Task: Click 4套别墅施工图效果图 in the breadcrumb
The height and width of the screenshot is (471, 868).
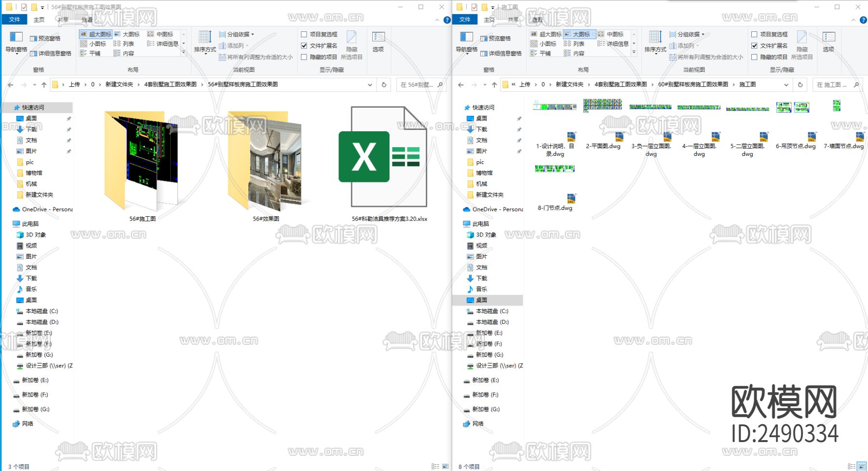Action: (x=170, y=84)
